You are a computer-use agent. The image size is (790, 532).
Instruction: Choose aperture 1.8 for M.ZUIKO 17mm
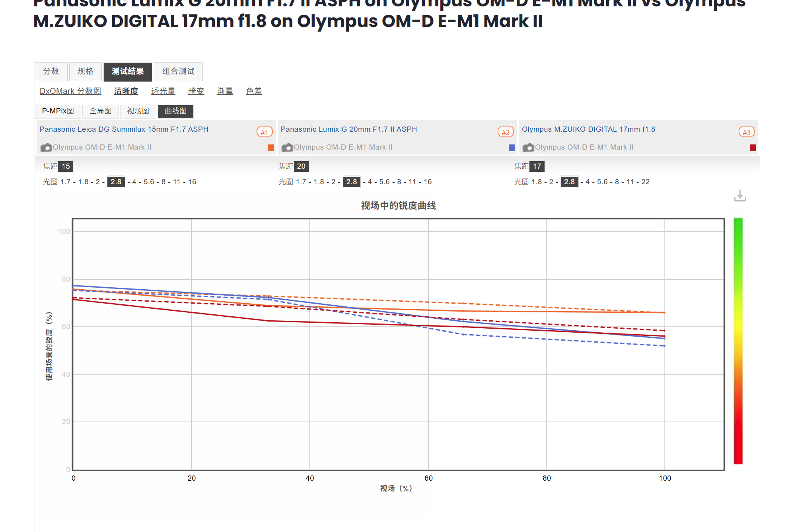pos(537,182)
